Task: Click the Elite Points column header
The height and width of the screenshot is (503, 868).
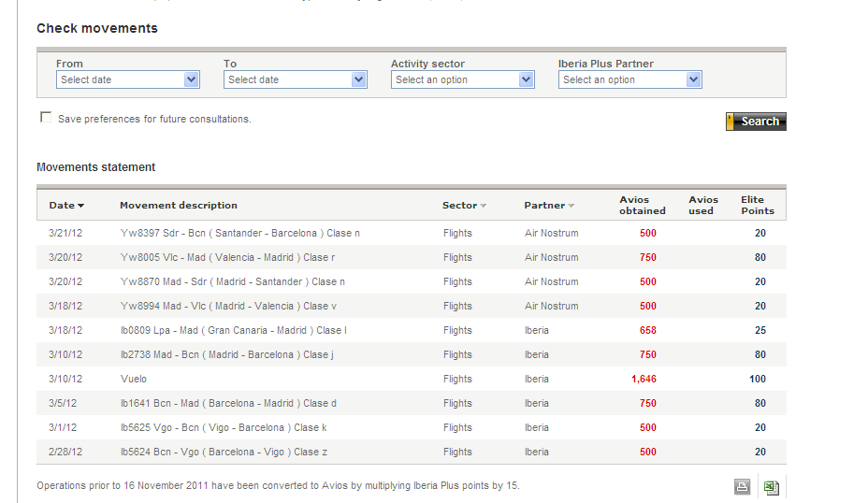Action: 753,205
